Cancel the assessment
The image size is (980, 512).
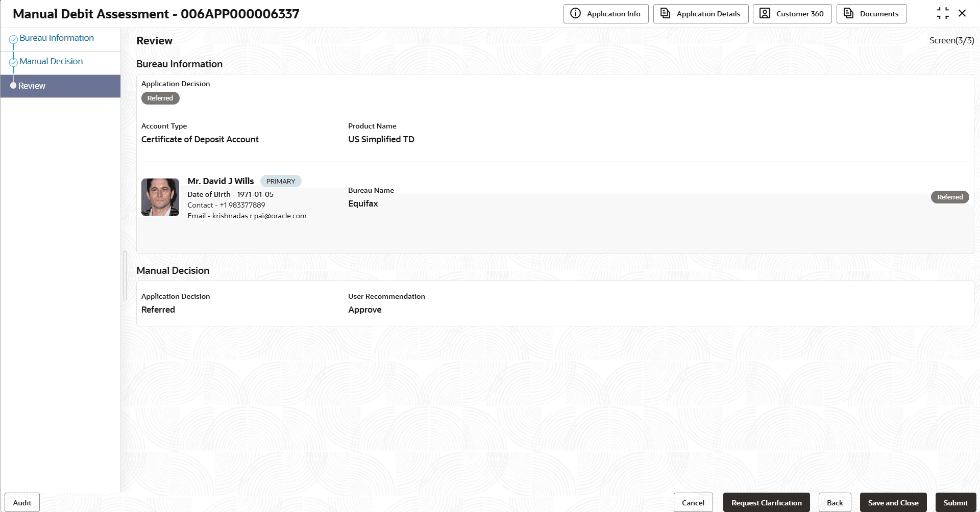(x=693, y=502)
